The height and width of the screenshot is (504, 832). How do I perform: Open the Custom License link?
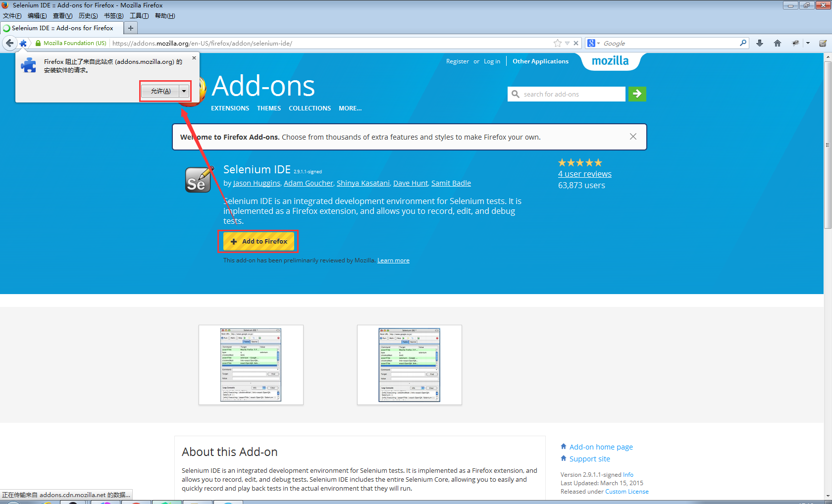pos(627,492)
